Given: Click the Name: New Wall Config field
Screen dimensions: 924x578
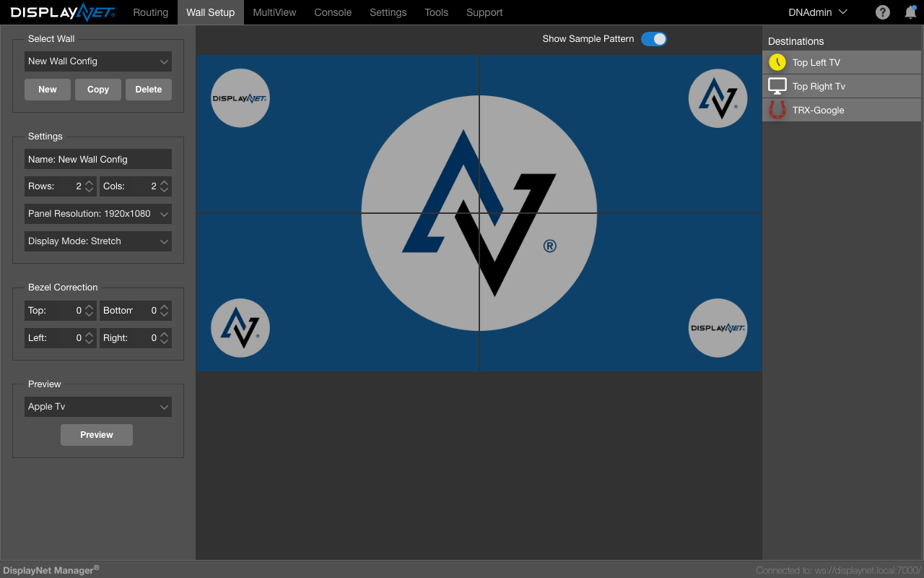Looking at the screenshot, I should [x=98, y=159].
